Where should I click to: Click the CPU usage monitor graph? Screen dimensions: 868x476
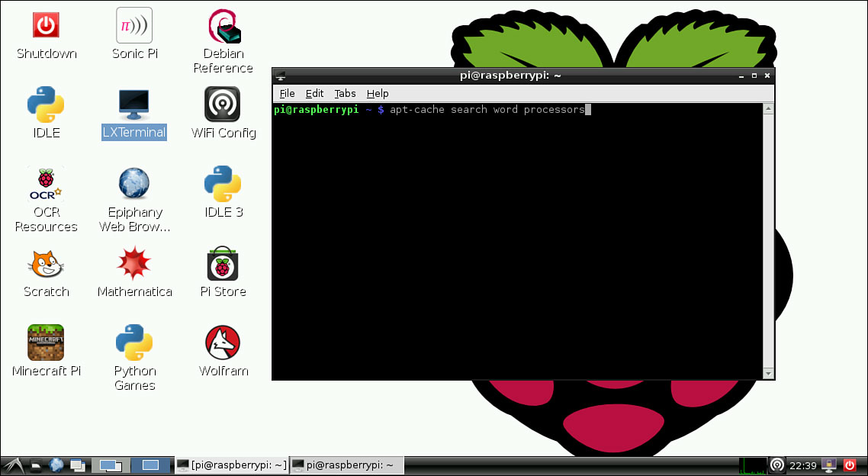(753, 465)
